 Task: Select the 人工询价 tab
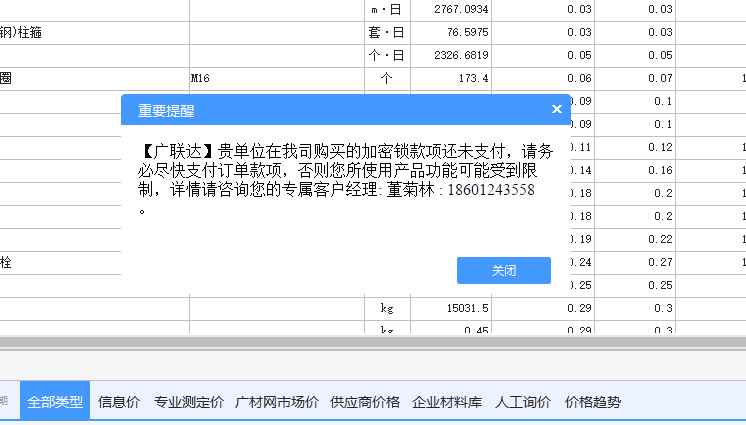522,402
